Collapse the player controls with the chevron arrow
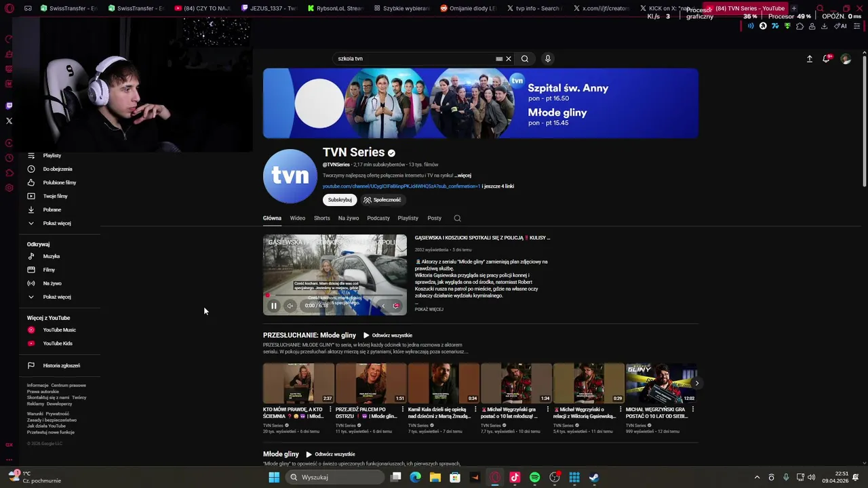The width and height of the screenshot is (868, 488). click(x=383, y=306)
